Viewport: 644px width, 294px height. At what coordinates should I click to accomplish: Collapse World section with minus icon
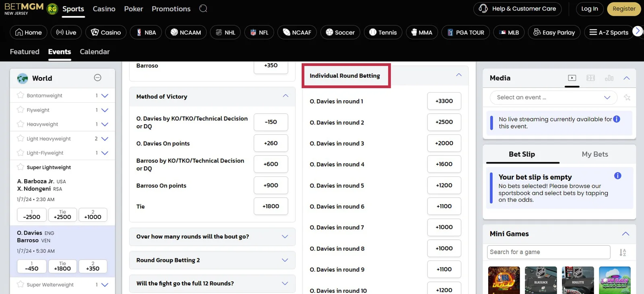(97, 78)
